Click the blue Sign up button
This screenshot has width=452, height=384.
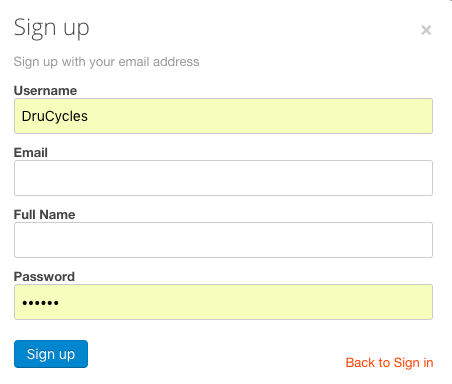[x=51, y=354]
